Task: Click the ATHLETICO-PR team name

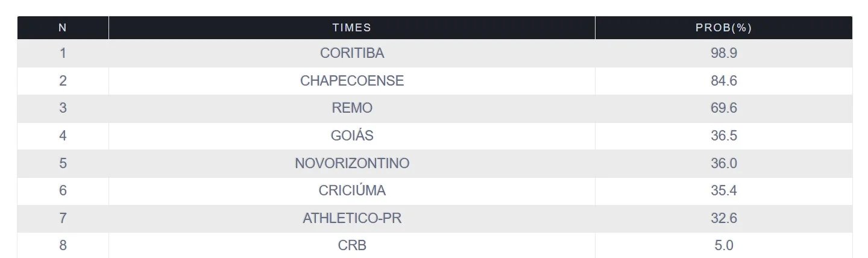Action: pos(352,218)
